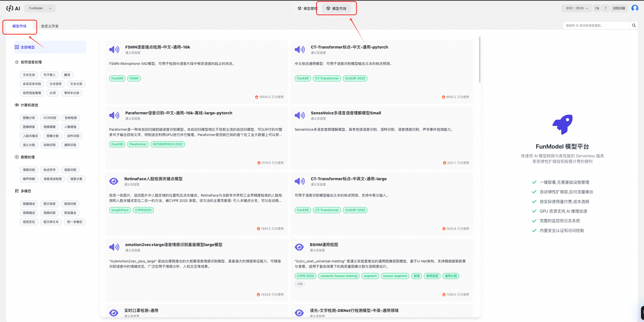Click the model list vertical scrollbar

(x=479, y=60)
